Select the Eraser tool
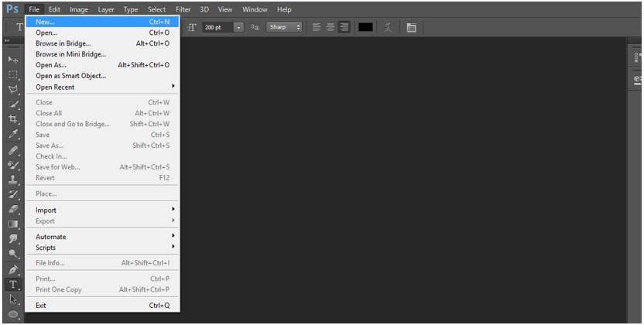644x325 pixels. coord(13,209)
